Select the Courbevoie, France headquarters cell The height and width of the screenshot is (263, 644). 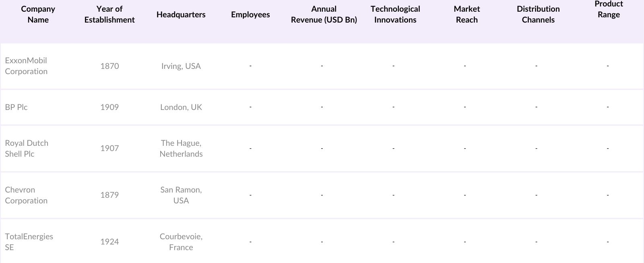(x=181, y=242)
